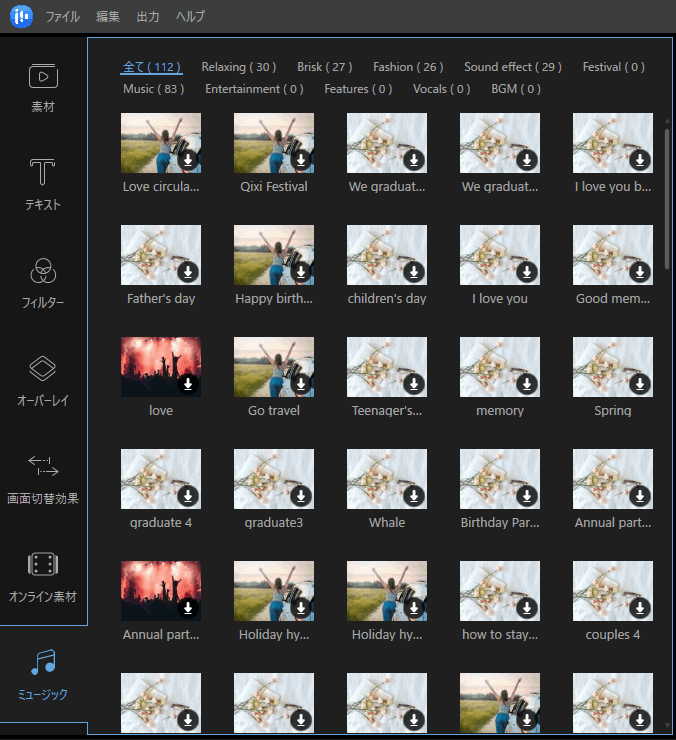Select the ミュージック music panel
Image resolution: width=676 pixels, height=740 pixels.
click(43, 674)
